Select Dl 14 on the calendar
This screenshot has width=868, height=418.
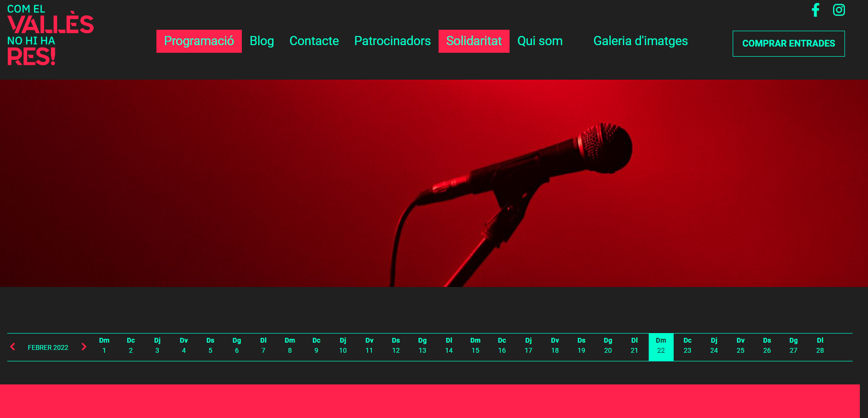(x=449, y=346)
